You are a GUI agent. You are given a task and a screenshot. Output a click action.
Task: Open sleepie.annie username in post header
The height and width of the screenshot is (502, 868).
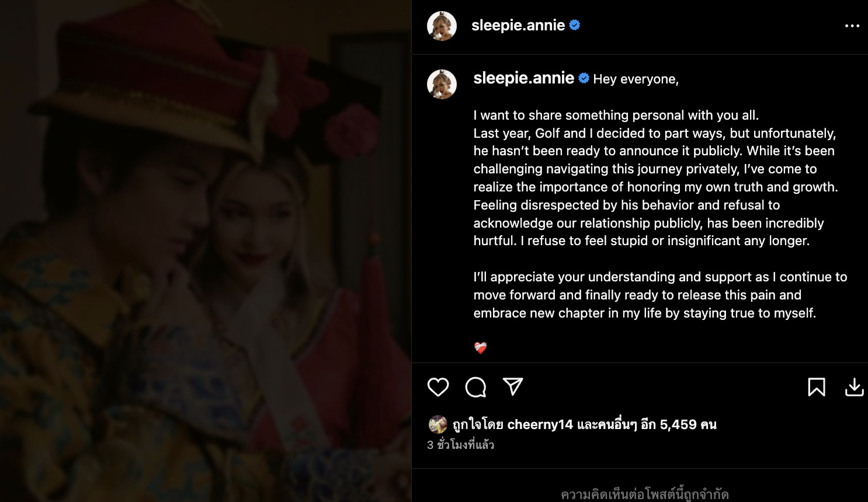518,25
